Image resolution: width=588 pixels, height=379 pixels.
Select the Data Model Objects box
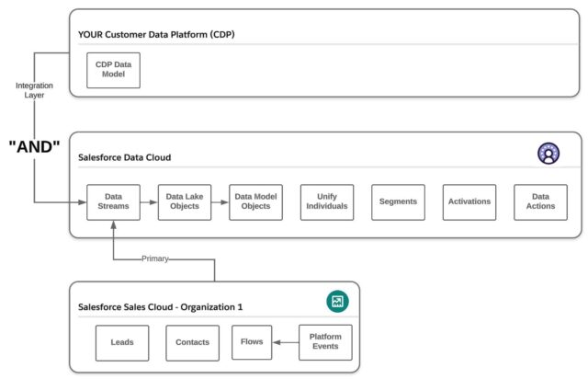[256, 201]
